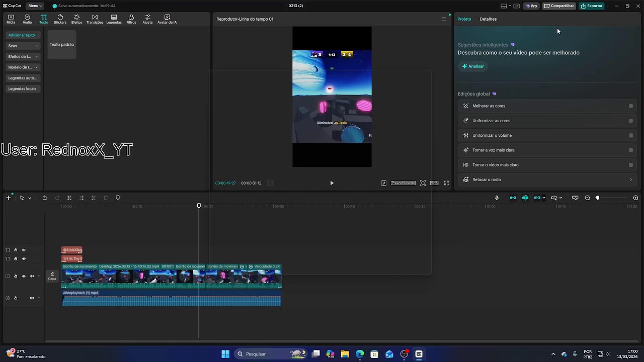Image resolution: width=644 pixels, height=362 pixels.
Task: Adjust the timeline zoom slider handle
Action: pyautogui.click(x=598, y=198)
